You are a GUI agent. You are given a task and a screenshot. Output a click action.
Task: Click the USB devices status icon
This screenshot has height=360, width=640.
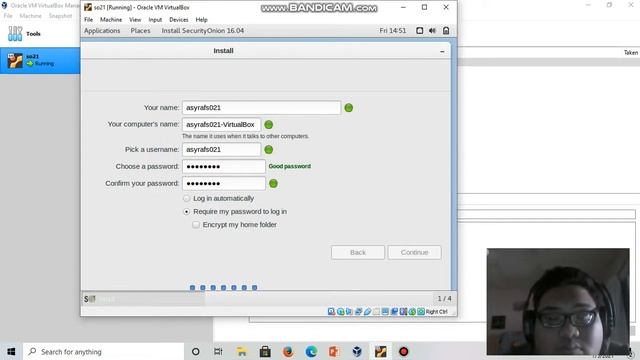(x=367, y=311)
